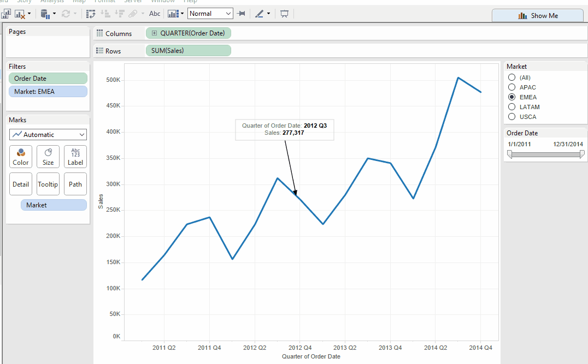Click the new worksheet chart icon

[6, 13]
